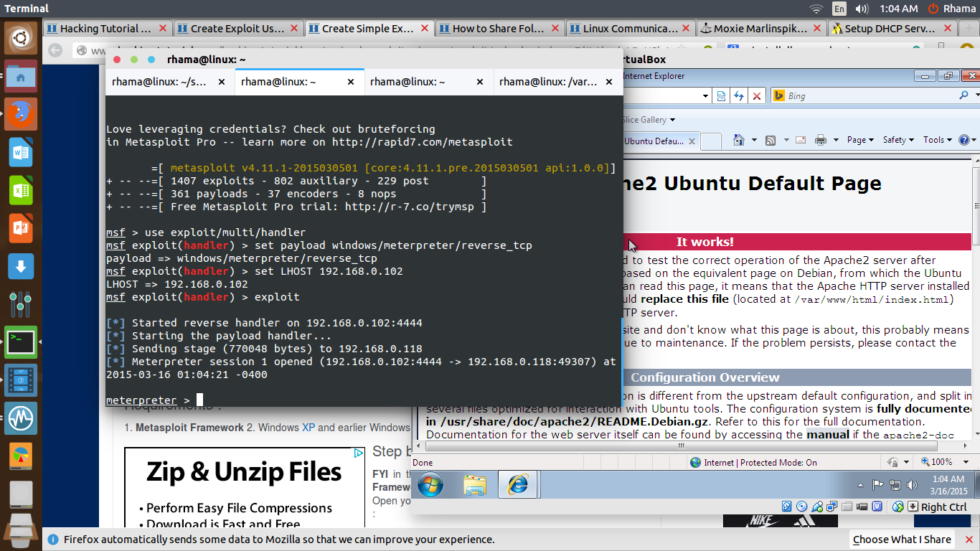Open the blank new tab button in IE
The image size is (980, 551).
click(710, 141)
